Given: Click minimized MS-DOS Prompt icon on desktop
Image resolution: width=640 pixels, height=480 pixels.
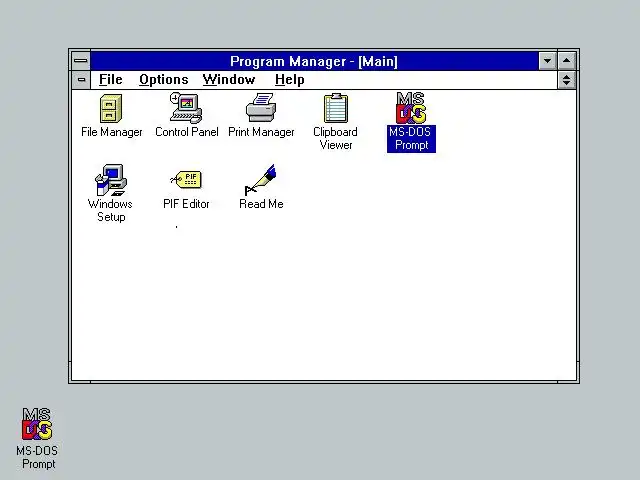Looking at the screenshot, I should click(37, 424).
